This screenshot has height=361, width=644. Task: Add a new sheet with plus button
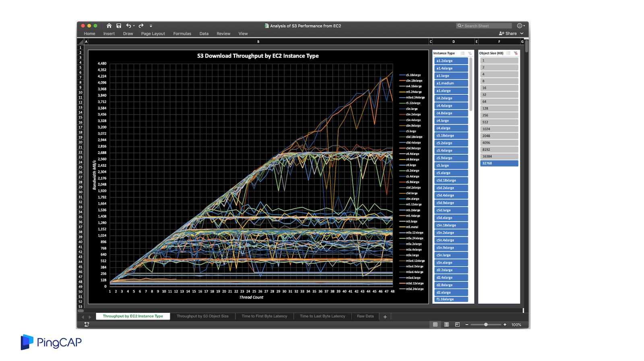tap(385, 317)
